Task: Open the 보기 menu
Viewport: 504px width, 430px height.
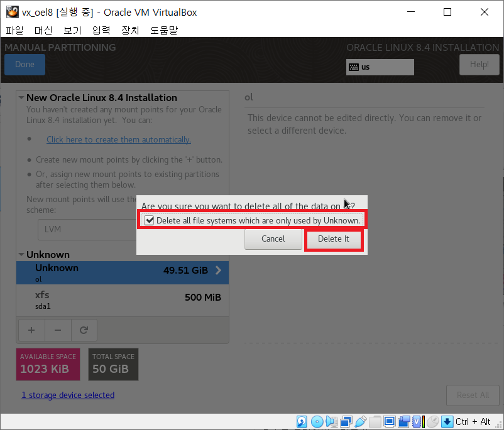Action: (x=72, y=30)
